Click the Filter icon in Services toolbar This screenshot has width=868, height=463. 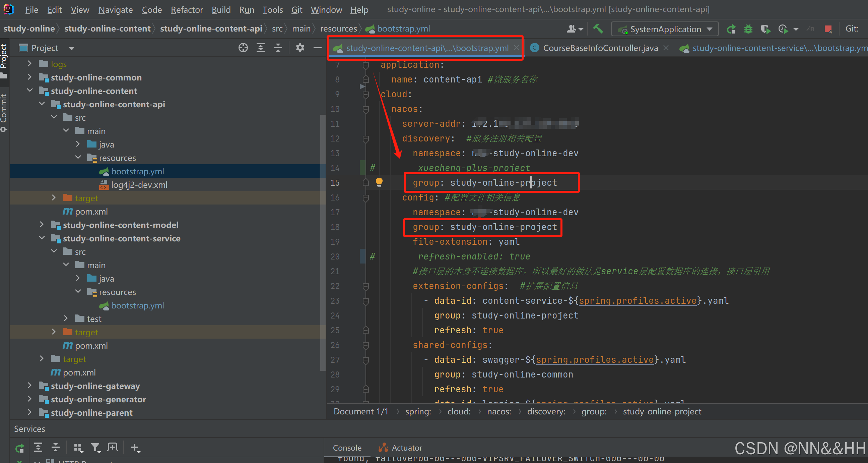point(95,448)
